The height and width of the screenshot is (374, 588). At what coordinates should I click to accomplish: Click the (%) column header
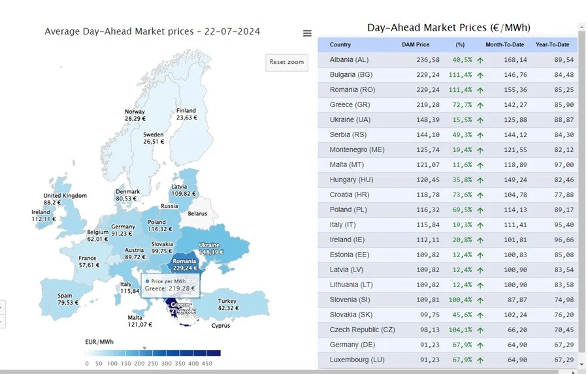[460, 45]
